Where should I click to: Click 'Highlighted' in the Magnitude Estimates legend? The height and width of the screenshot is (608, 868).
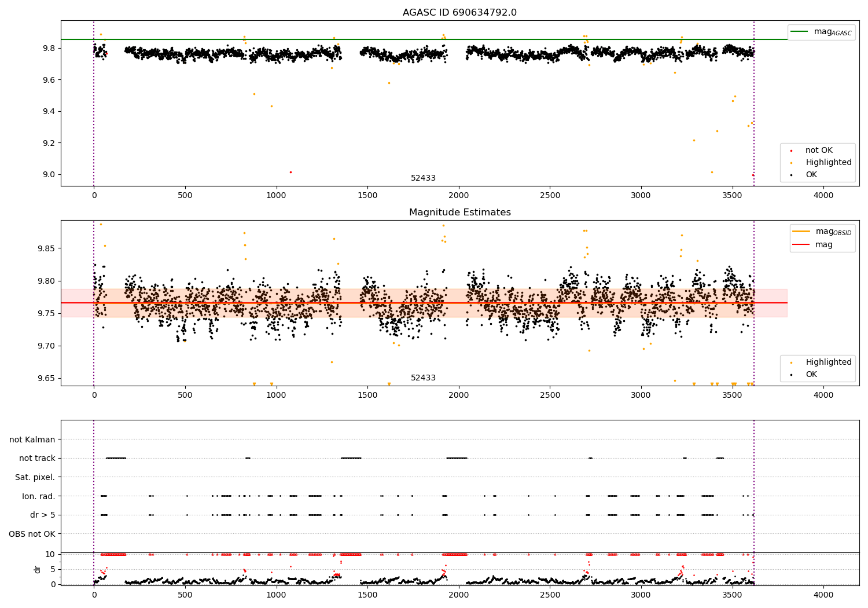tap(829, 362)
